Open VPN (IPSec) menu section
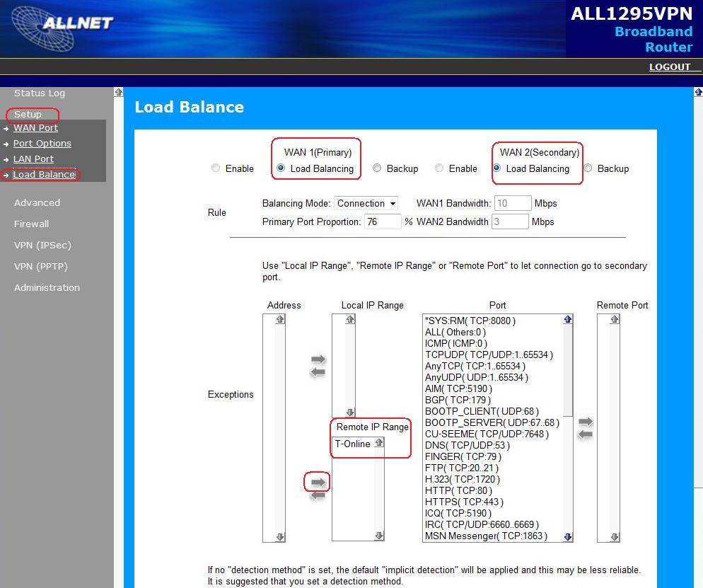 click(x=42, y=246)
